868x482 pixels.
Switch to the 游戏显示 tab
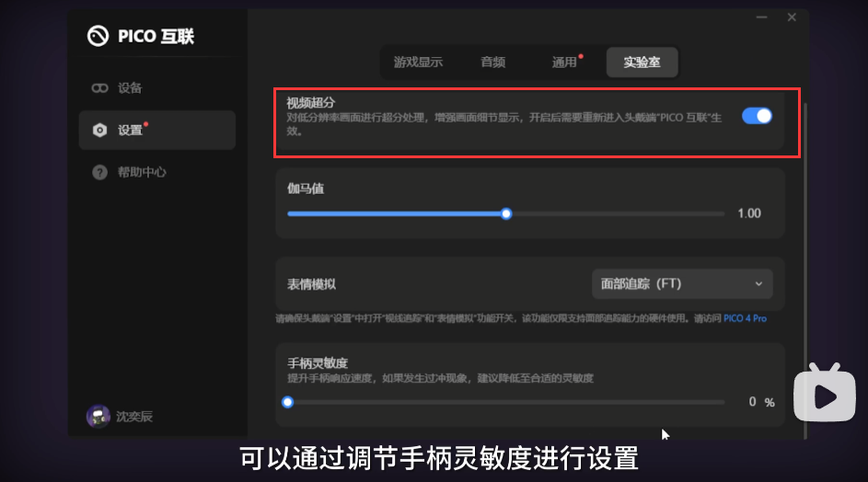click(418, 62)
